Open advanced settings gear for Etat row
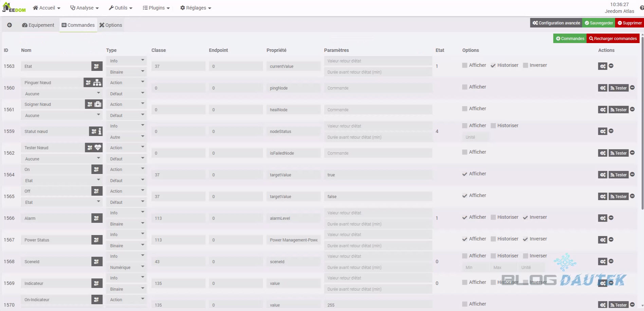This screenshot has width=644, height=311. pos(602,66)
